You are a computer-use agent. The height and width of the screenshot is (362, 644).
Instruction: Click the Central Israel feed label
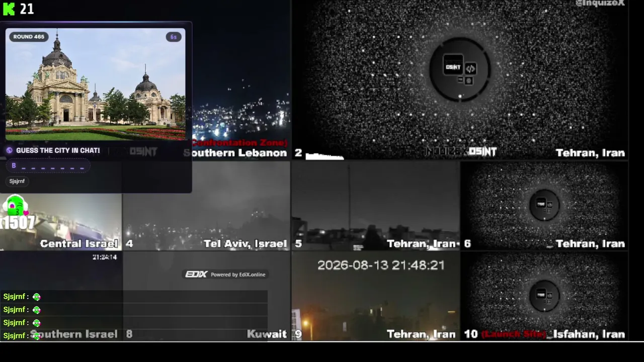[x=79, y=244]
